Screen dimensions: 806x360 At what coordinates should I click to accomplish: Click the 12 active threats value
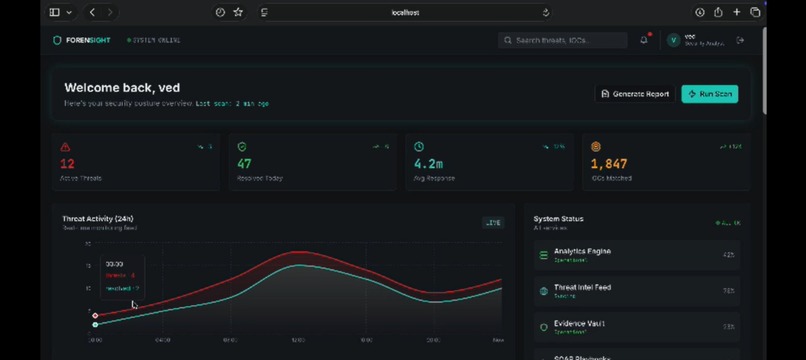[x=67, y=164]
